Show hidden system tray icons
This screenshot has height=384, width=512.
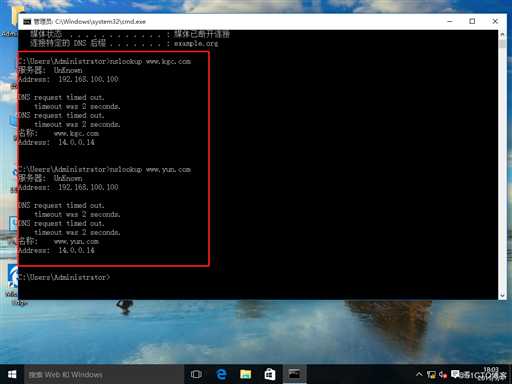(x=419, y=375)
